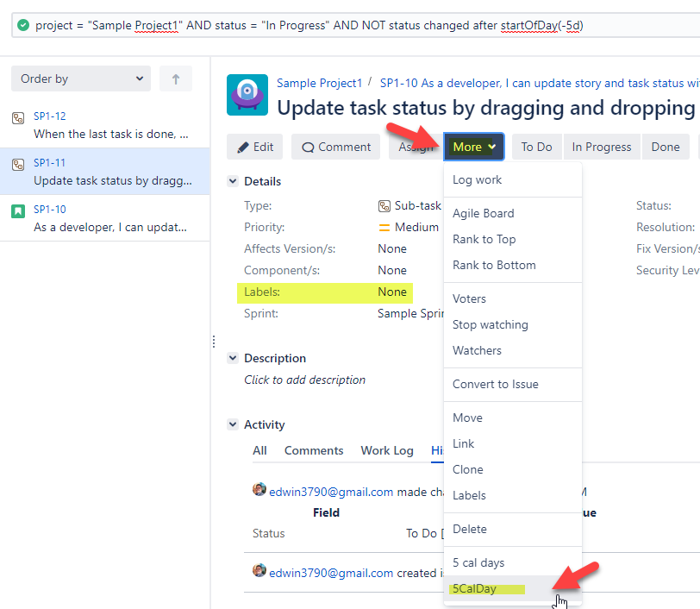Open the Sample Project1 breadcrumb link

(319, 83)
